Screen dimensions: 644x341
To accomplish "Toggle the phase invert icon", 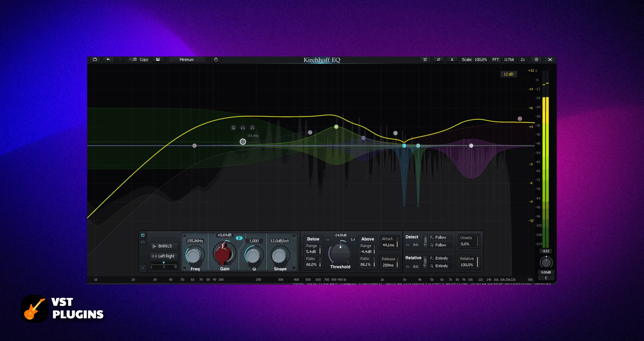I will (x=438, y=60).
